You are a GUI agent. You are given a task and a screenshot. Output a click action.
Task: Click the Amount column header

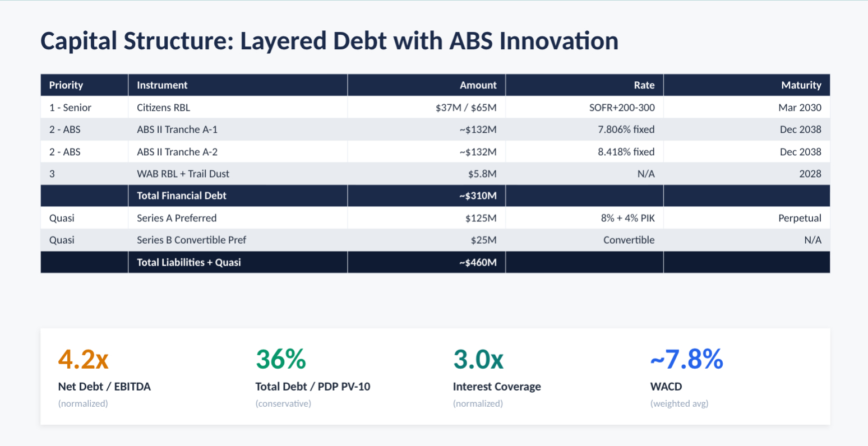tap(478, 85)
